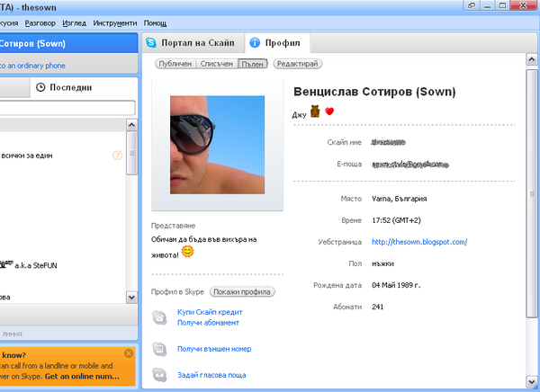The image size is (540, 392).
Task: Click the voicemail icon beside Задай гласова поща
Action: (x=159, y=375)
